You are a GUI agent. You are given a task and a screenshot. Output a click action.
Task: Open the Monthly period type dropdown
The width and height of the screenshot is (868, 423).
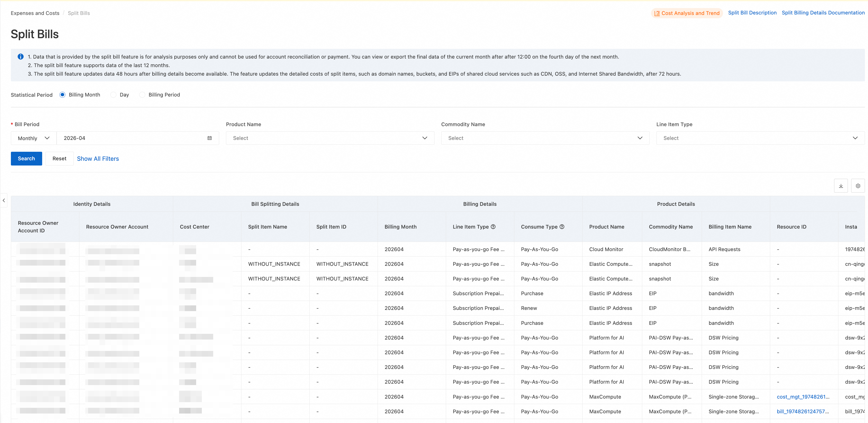click(34, 138)
